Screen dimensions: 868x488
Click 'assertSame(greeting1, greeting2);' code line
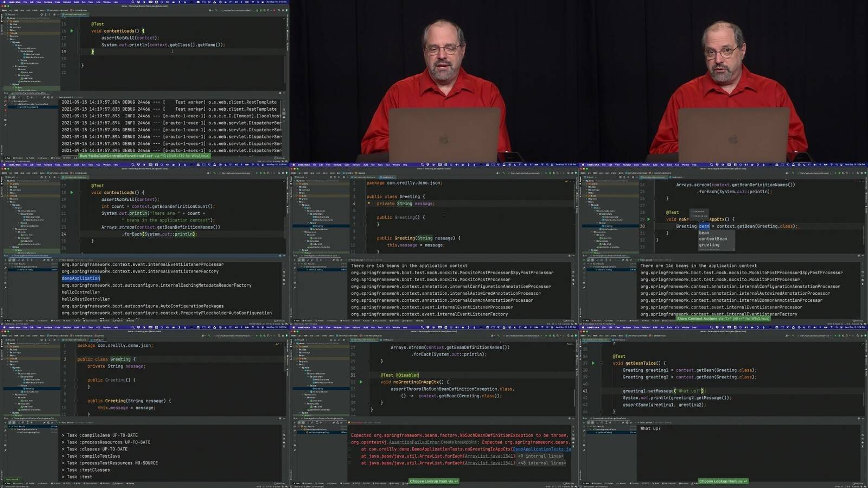point(665,404)
